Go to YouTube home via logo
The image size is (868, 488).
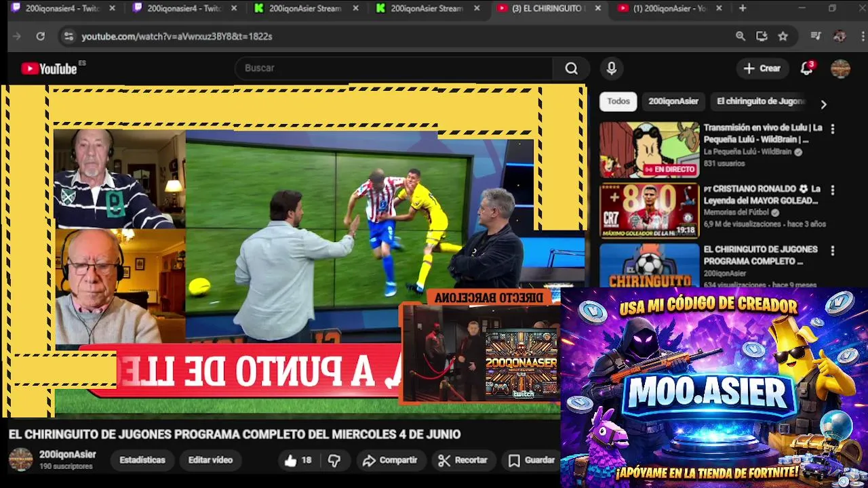pyautogui.click(x=49, y=68)
